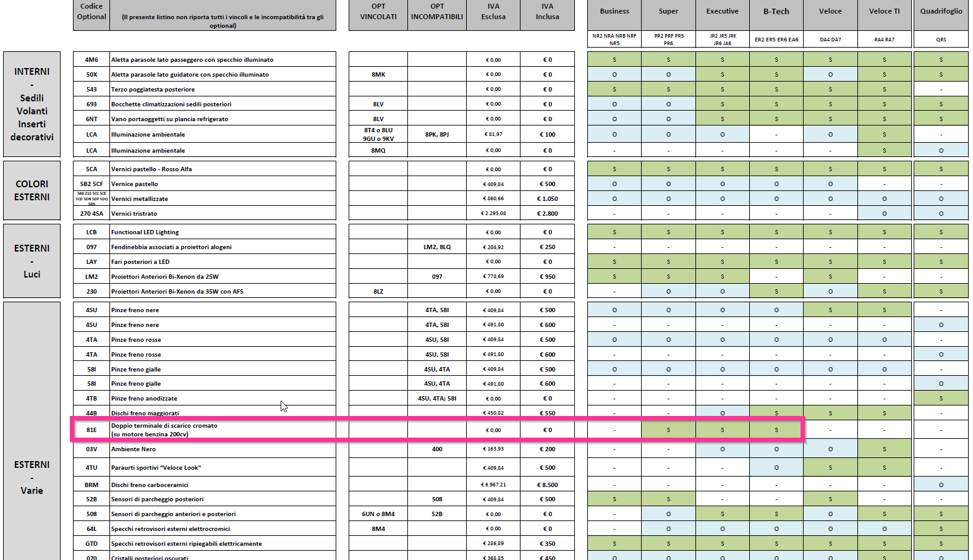Select the Vernici tristrato € 2.800 price
This screenshot has height=560, width=973.
pos(548,213)
